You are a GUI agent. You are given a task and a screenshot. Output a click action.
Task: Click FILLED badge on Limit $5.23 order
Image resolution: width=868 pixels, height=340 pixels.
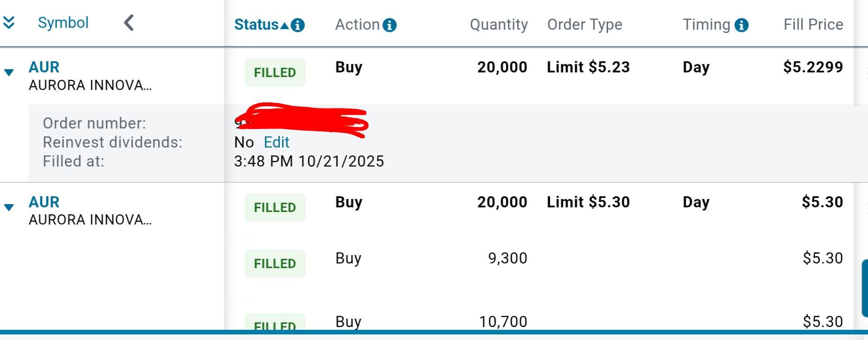click(x=275, y=73)
